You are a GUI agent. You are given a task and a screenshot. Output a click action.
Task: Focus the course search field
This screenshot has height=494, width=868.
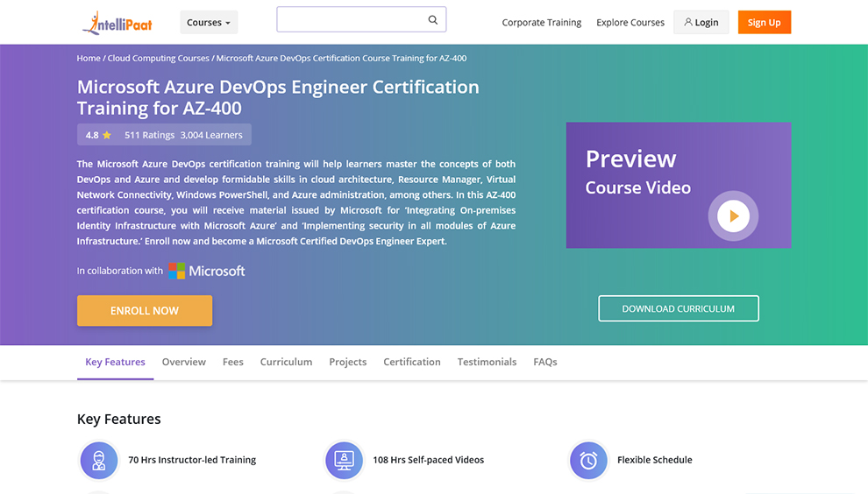[361, 19]
